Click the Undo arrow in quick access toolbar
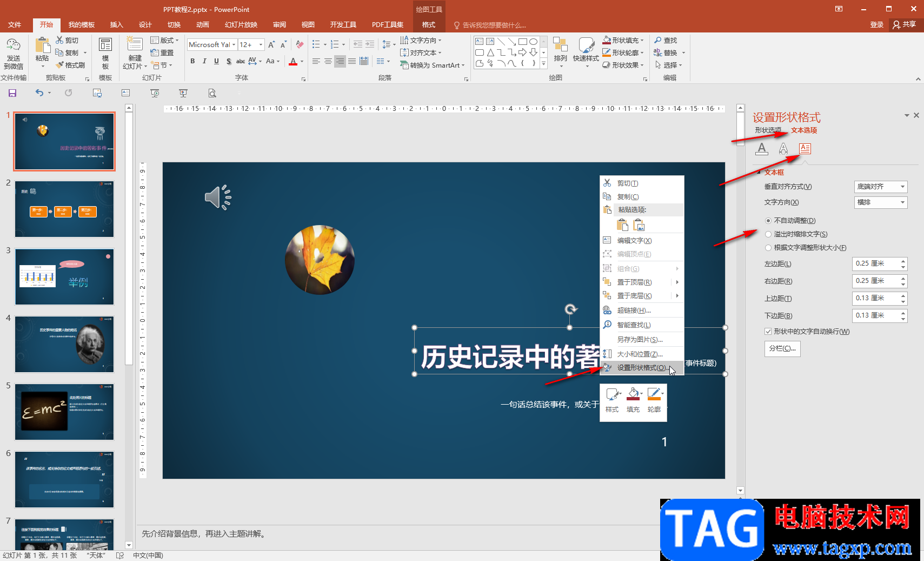 point(39,93)
